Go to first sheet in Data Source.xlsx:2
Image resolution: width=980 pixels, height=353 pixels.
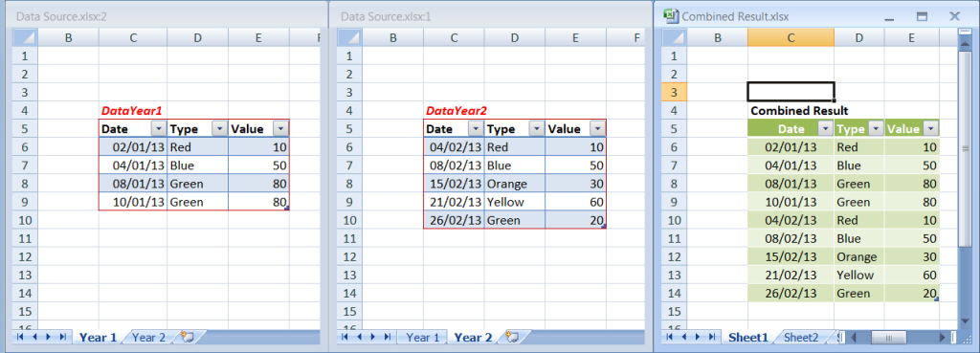tap(21, 338)
